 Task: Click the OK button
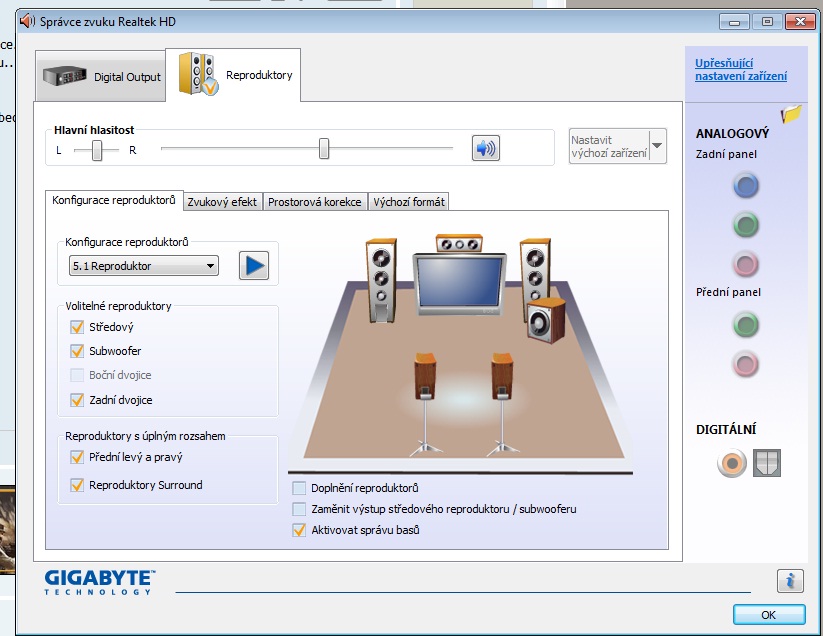[x=768, y=614]
